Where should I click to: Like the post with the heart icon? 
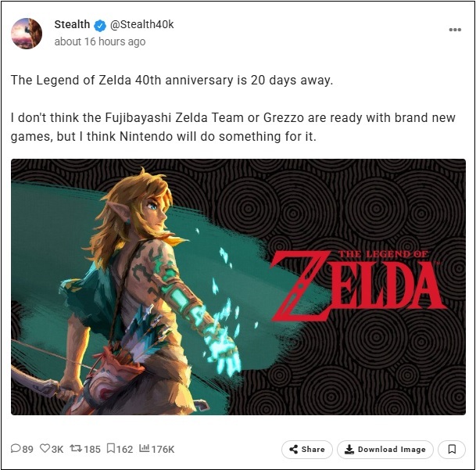tap(46, 449)
